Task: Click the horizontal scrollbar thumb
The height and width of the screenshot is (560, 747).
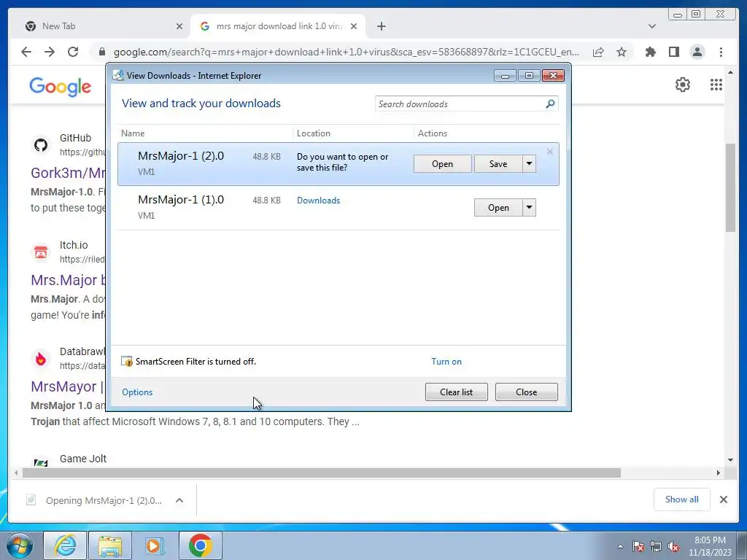Action: click(x=322, y=472)
